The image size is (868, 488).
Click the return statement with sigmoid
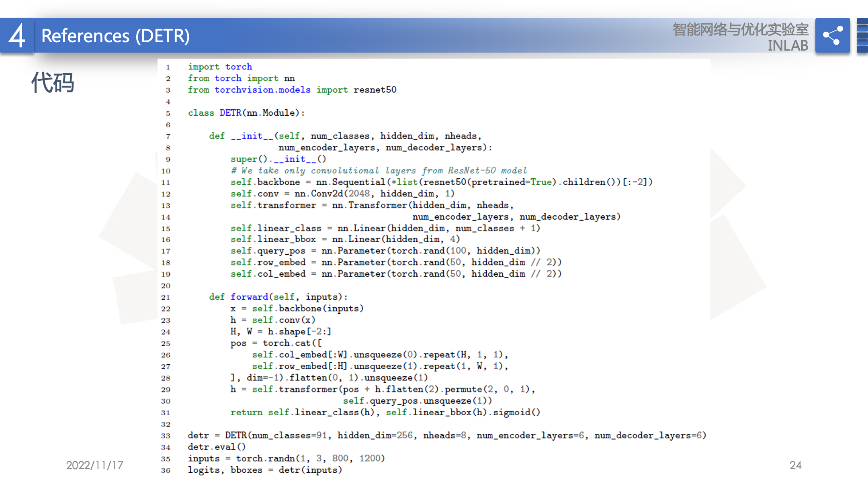(385, 412)
